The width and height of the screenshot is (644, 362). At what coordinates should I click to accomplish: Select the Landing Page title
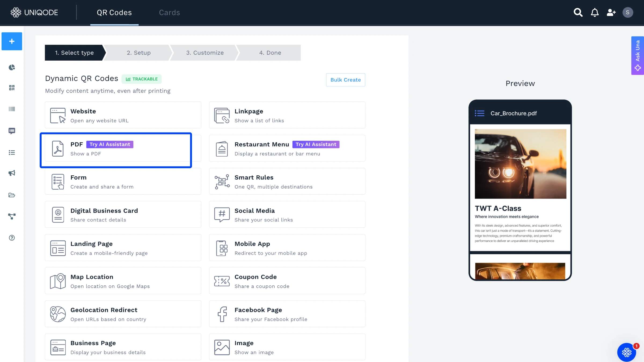92,244
